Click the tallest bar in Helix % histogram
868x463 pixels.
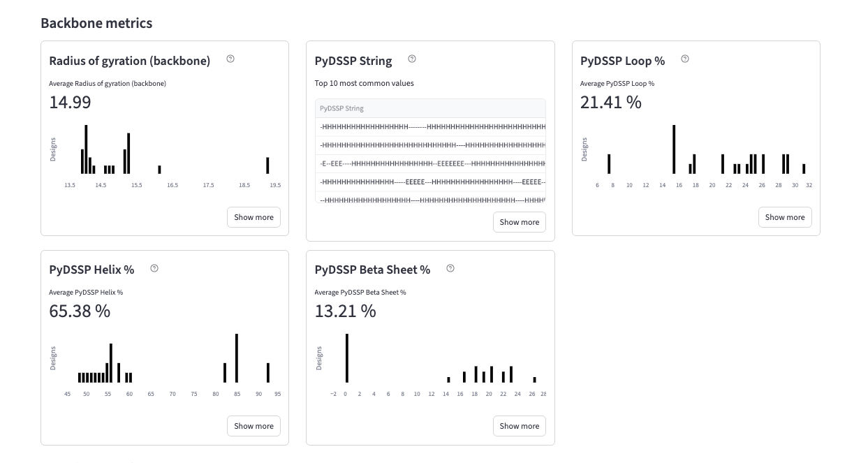237,356
